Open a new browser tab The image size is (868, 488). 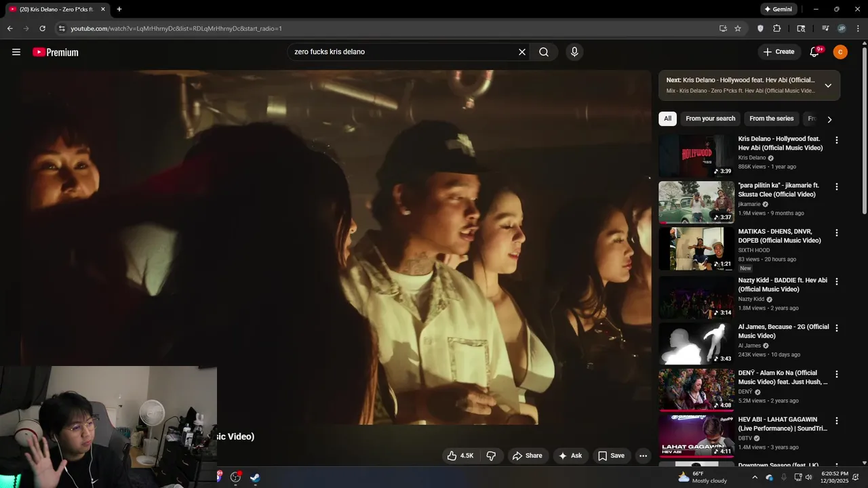pos(119,9)
